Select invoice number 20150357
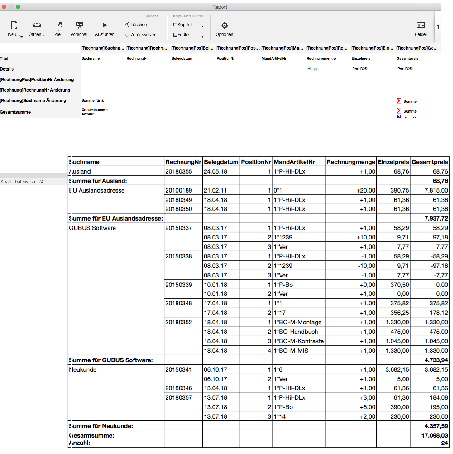The height and width of the screenshot is (454, 453). point(179,398)
